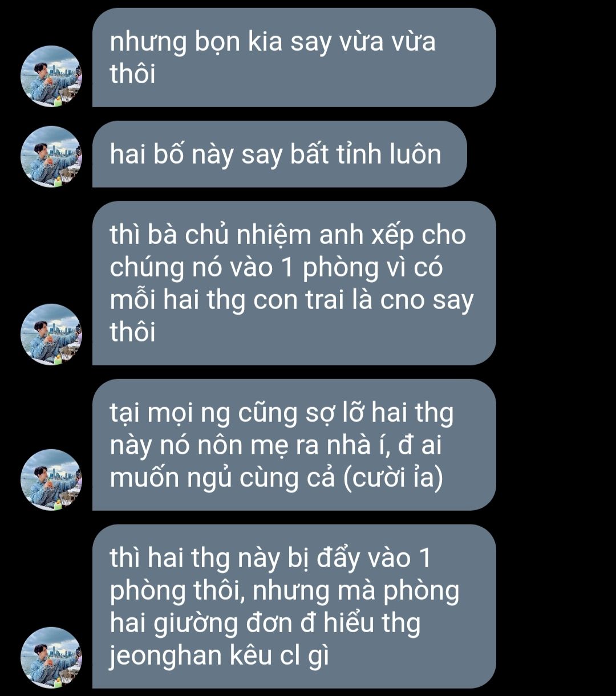Click the line 'chúng nó vào 1 phòng vì có'

click(x=276, y=267)
